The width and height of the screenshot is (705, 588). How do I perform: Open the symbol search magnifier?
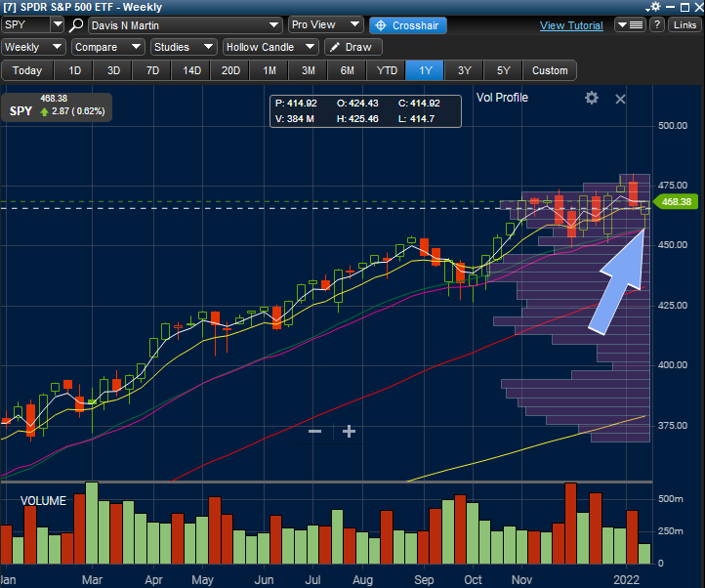pos(76,25)
